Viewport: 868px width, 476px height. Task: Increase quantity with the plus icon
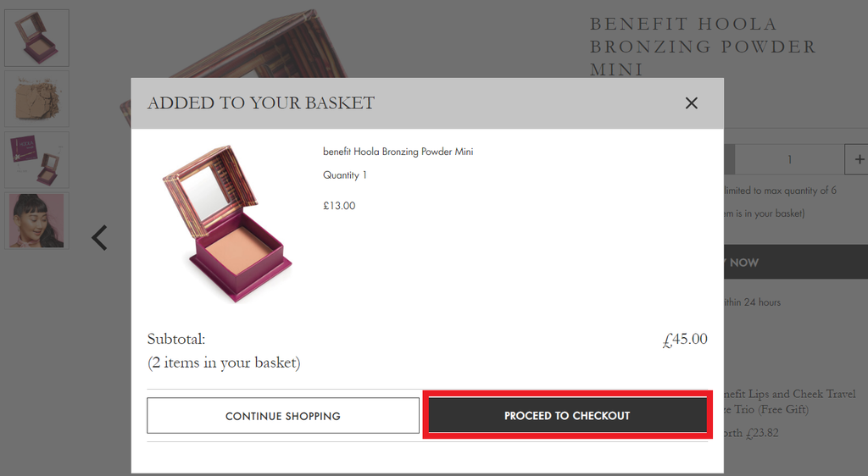(x=858, y=159)
